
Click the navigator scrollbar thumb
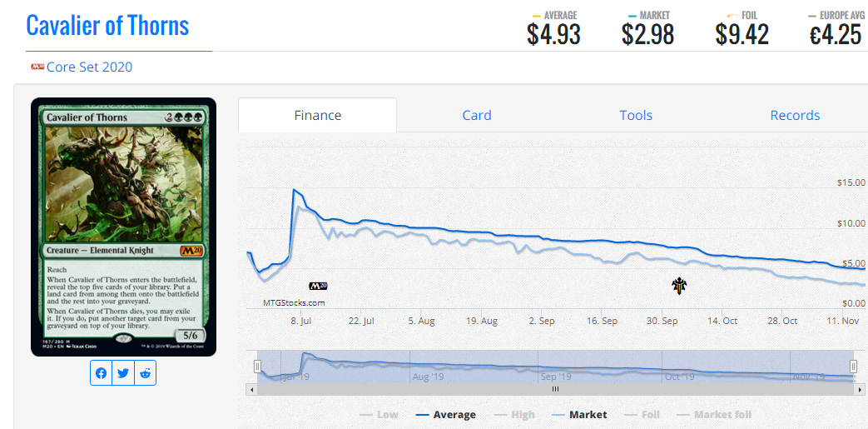pos(555,390)
